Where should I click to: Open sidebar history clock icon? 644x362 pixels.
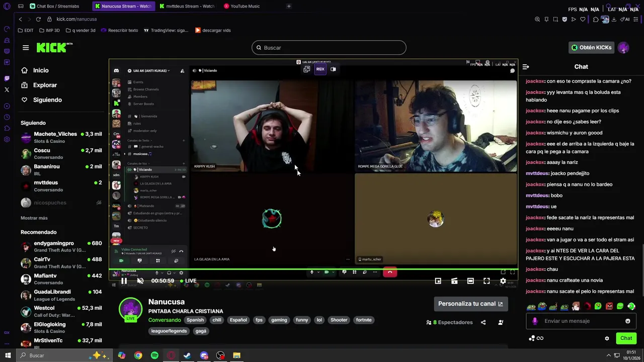pos(7,117)
